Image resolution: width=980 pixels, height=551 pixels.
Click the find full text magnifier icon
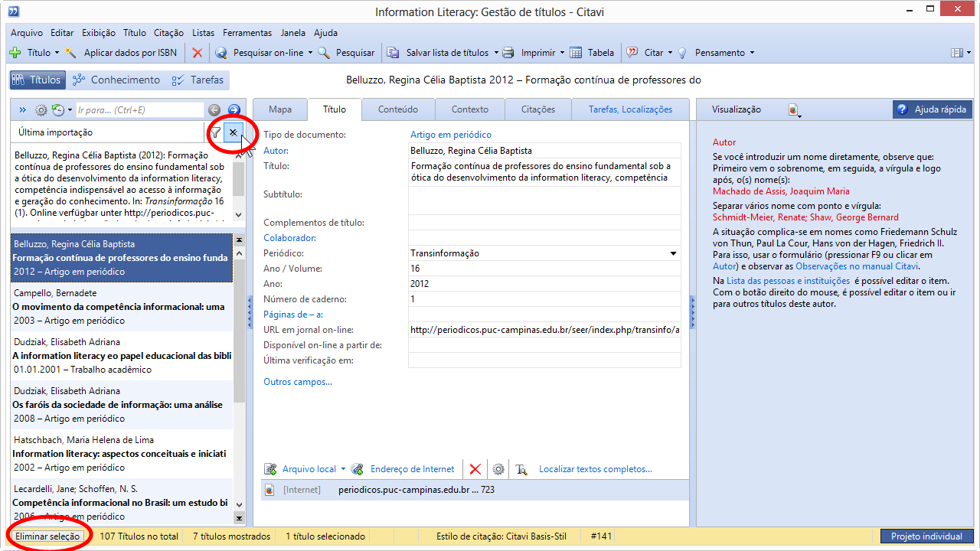coord(521,469)
